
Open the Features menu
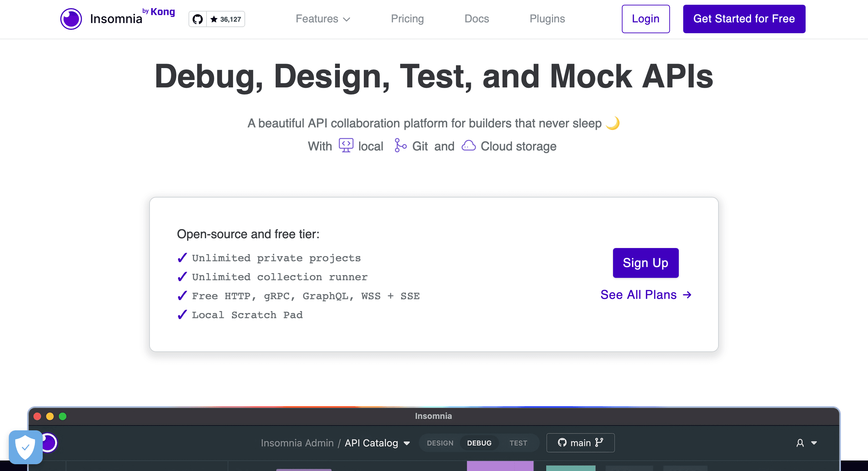323,19
